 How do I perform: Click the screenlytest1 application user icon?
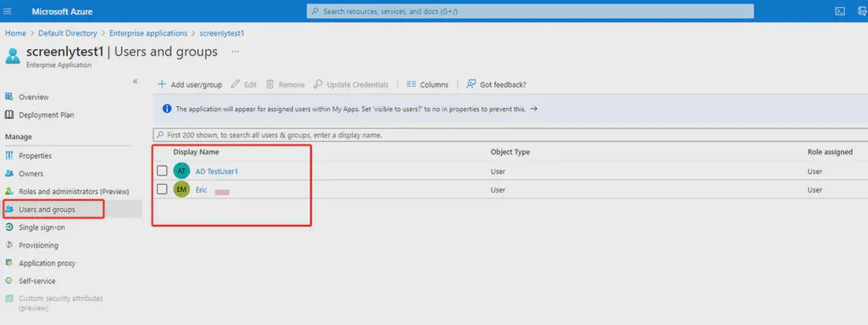[13, 56]
